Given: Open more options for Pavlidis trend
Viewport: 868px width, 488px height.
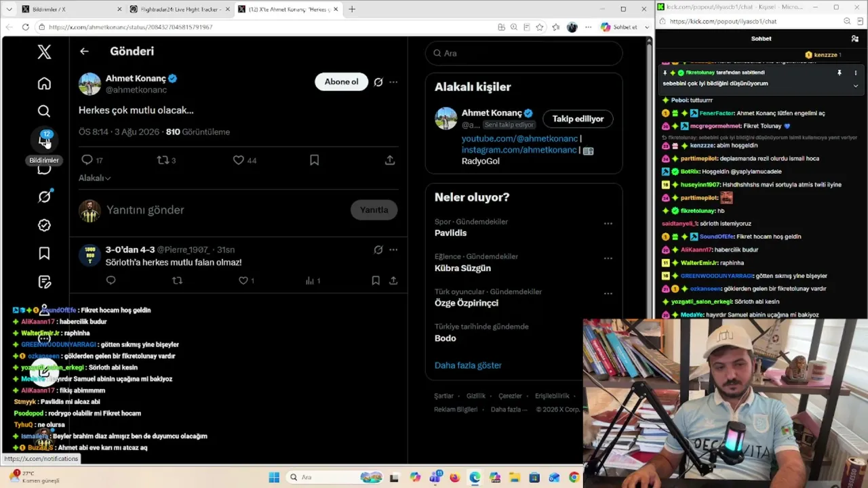Looking at the screenshot, I should tap(608, 223).
